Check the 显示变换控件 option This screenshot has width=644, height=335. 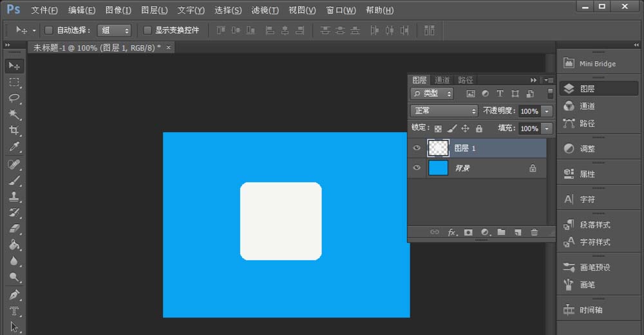tap(147, 30)
